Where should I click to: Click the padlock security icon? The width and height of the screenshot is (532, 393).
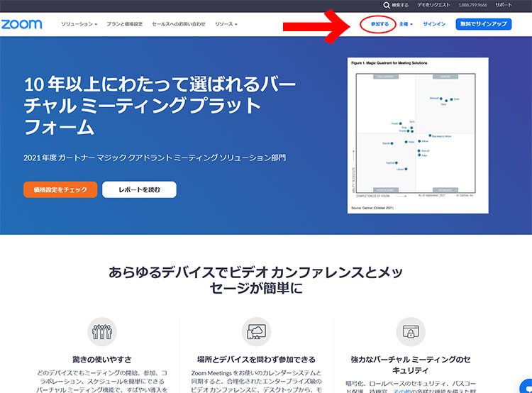tap(411, 332)
